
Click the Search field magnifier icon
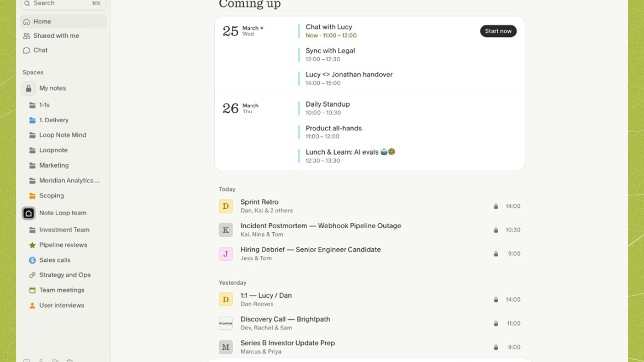27,3
